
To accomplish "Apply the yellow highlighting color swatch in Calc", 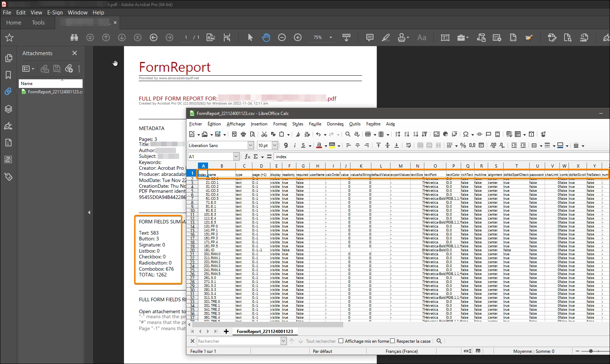I will pyautogui.click(x=332, y=145).
